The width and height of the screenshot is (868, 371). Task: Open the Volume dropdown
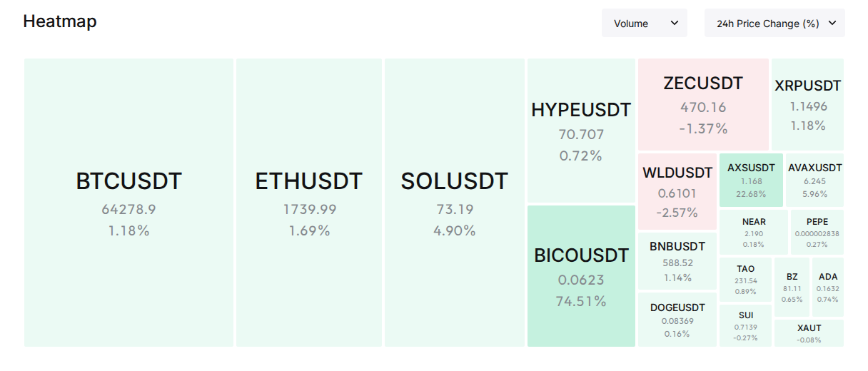click(x=644, y=23)
